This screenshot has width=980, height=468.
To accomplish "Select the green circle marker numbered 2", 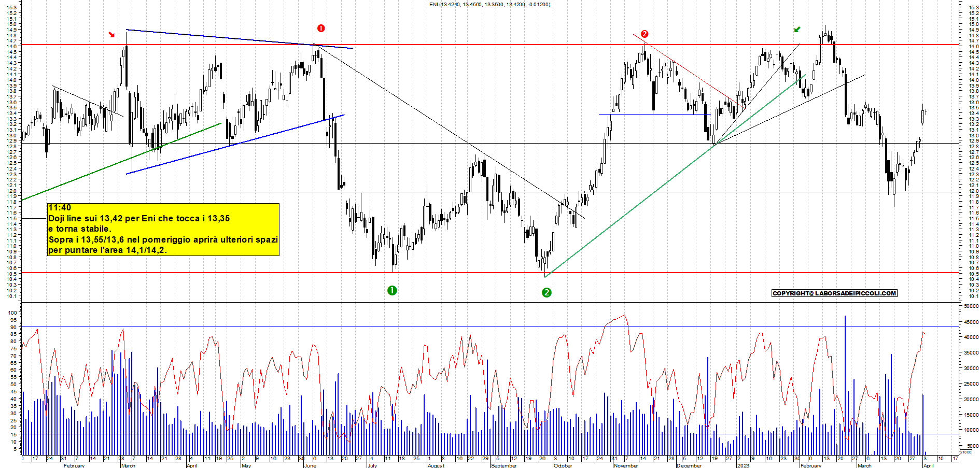I will pyautogui.click(x=547, y=293).
